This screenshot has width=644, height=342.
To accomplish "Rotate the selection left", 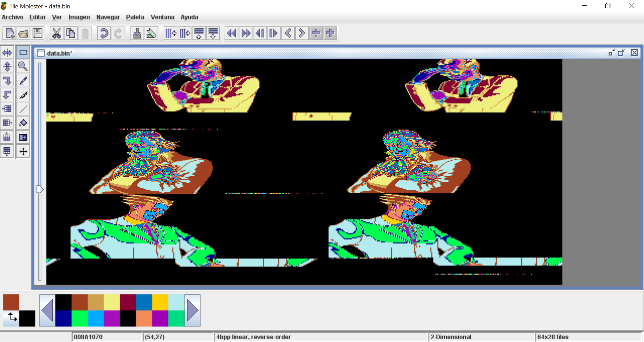I will click(x=7, y=95).
